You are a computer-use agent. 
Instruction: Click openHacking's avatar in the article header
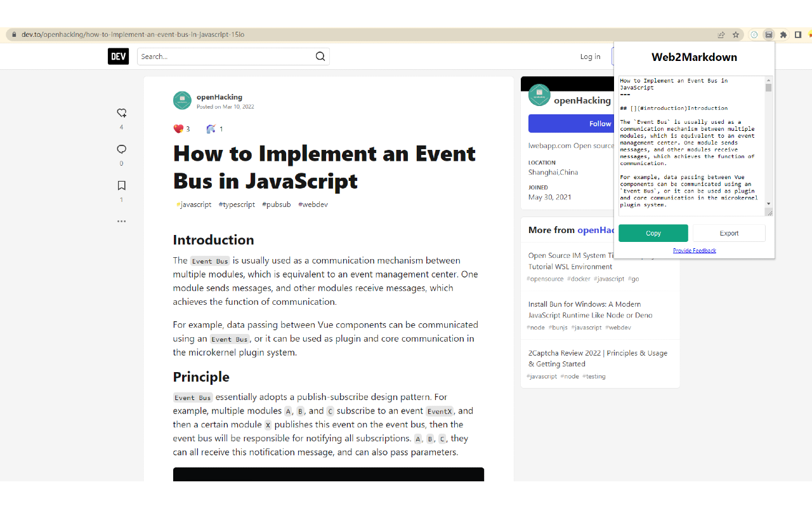(182, 100)
